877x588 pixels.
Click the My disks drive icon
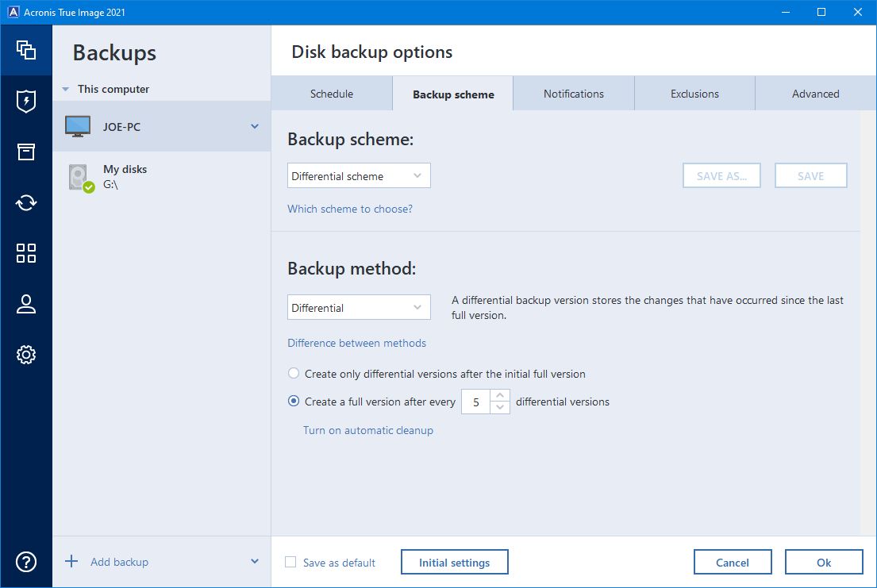[81, 178]
